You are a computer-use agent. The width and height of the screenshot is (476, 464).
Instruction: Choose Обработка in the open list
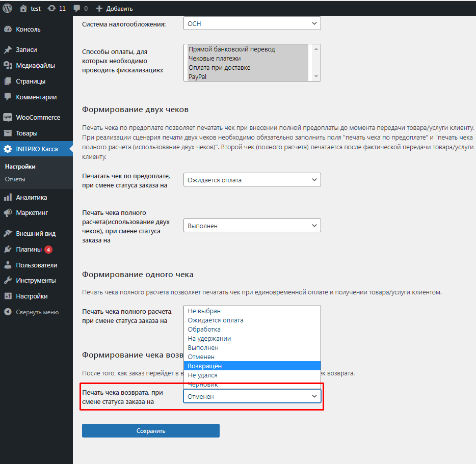tap(252, 329)
